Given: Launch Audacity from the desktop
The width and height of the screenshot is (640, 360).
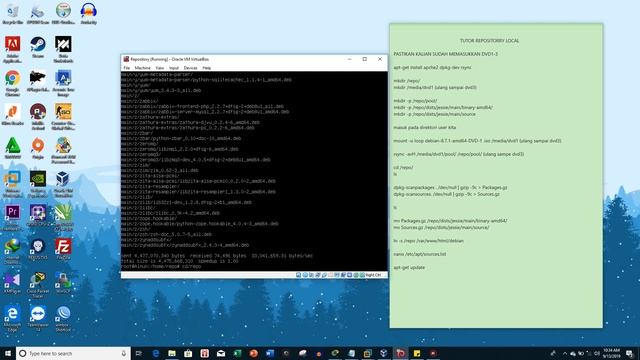Looking at the screenshot, I should click(89, 13).
